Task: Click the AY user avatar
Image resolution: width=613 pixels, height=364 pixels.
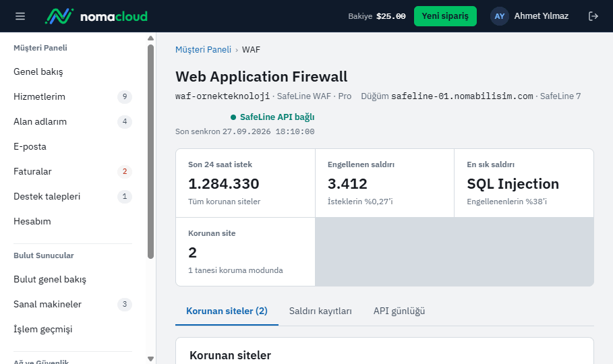Action: [499, 16]
